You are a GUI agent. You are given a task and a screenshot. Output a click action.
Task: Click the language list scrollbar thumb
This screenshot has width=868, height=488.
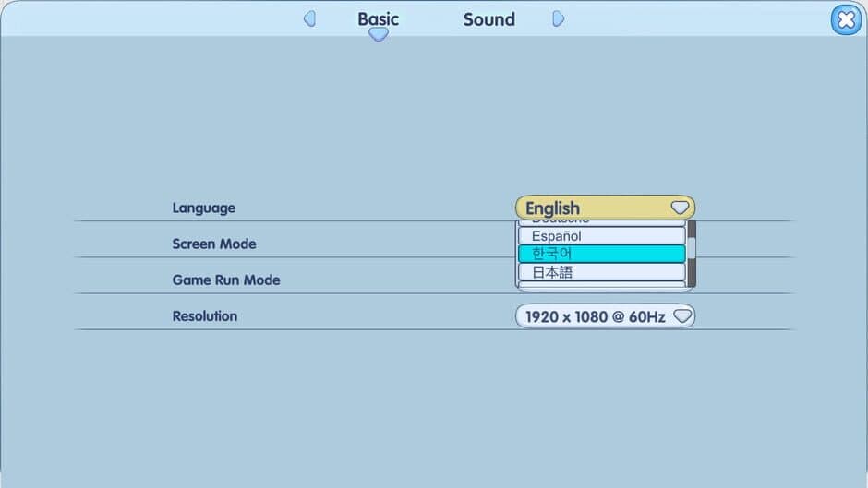(692, 249)
